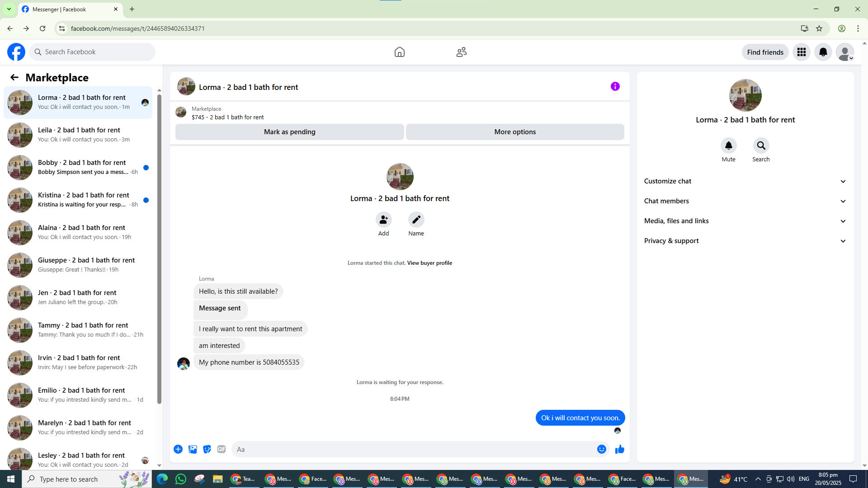Go to Facebook Home tab

[399, 52]
